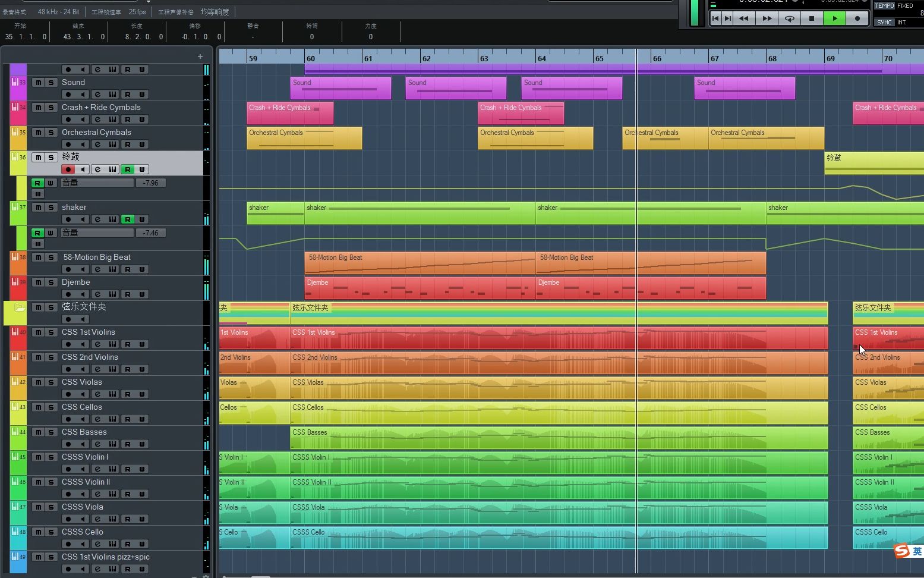This screenshot has height=578, width=924.
Task: Edit the -7.46 shaker volume value
Action: pyautogui.click(x=150, y=233)
